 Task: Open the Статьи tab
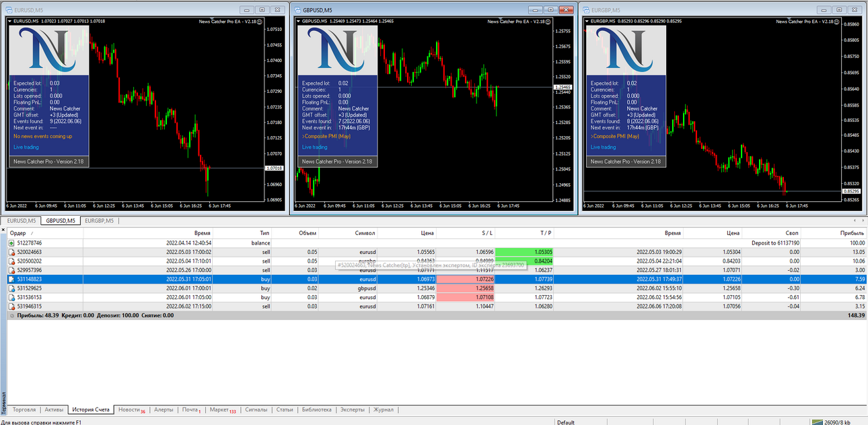pos(285,410)
